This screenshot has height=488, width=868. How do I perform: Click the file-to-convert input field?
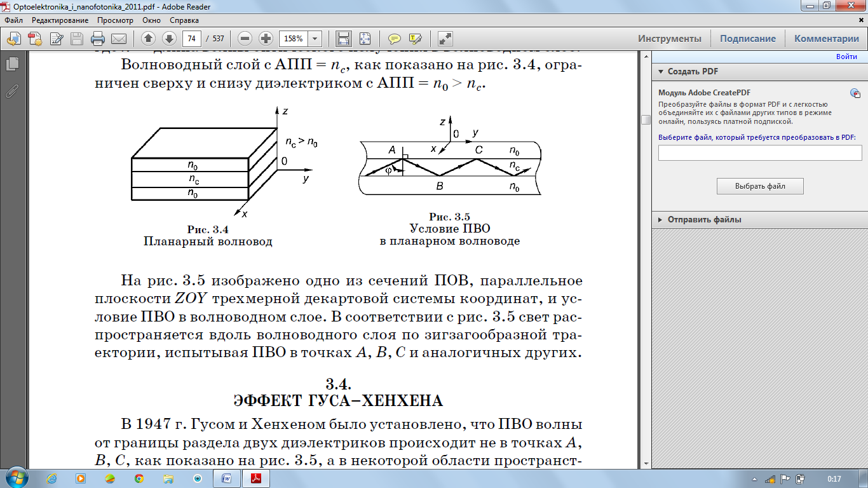tap(760, 152)
